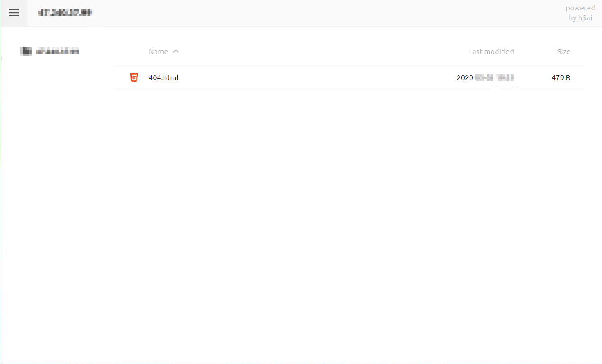This screenshot has width=602, height=364.
Task: Click the HTML5 icon beside 404.html
Action: (134, 77)
